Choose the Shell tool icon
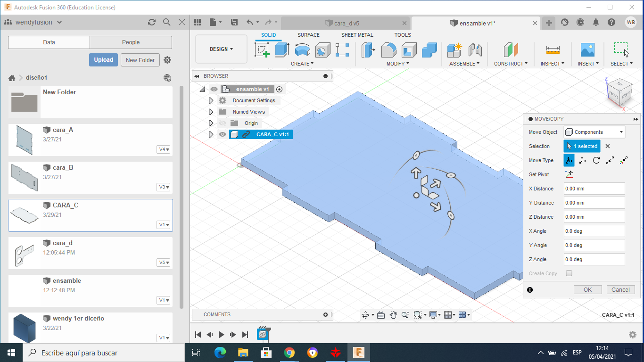The image size is (644, 362). tap(409, 49)
